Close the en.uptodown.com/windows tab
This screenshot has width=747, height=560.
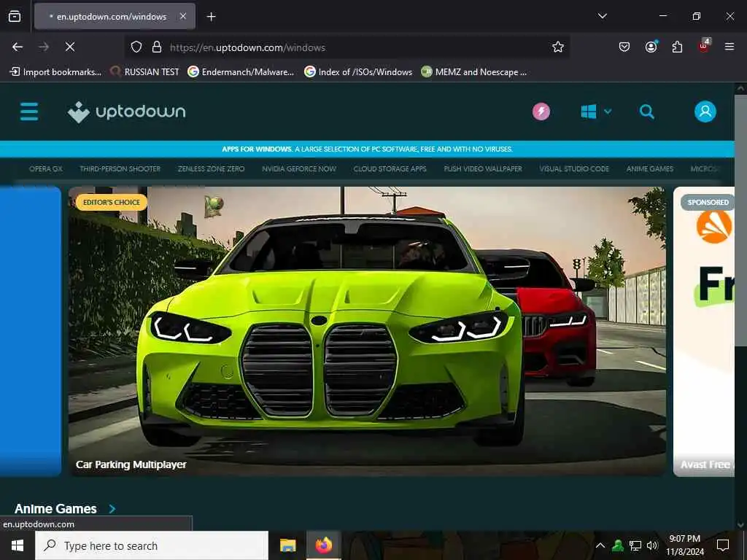[x=183, y=16]
